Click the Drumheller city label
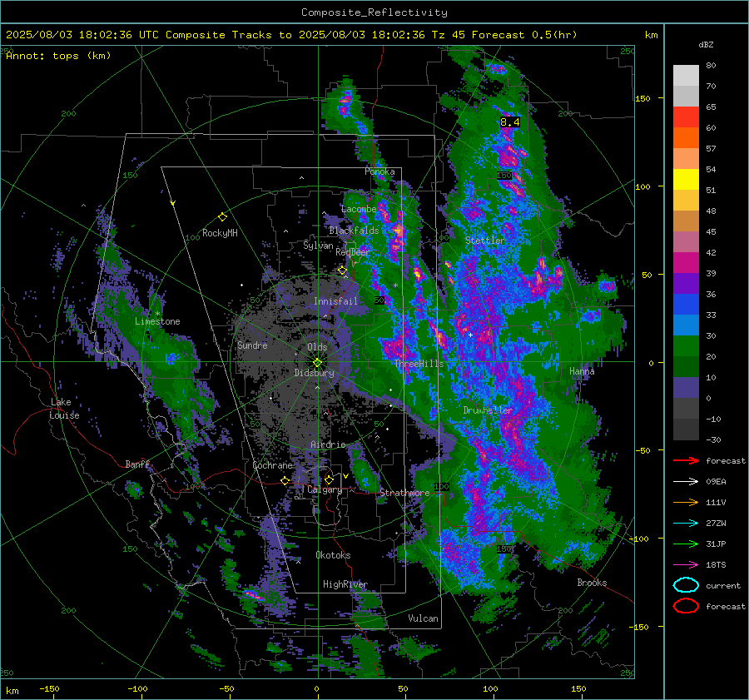The image size is (749, 700). 488,410
